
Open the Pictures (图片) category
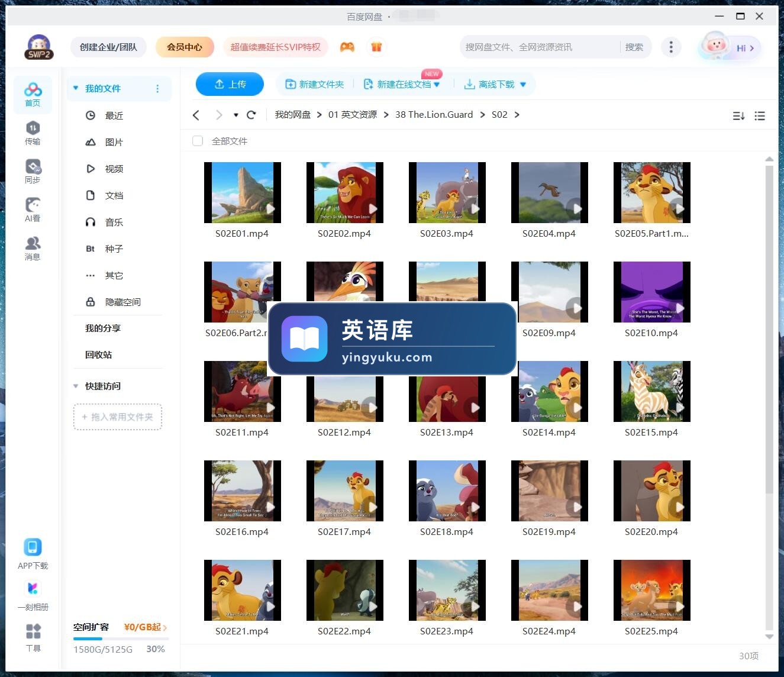click(114, 142)
